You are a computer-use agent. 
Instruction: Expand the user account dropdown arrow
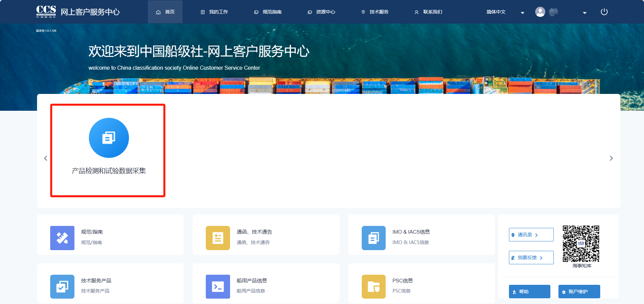(x=584, y=13)
